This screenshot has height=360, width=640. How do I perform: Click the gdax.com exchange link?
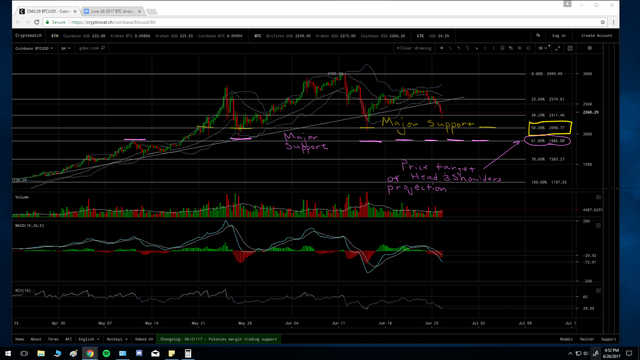click(x=89, y=48)
